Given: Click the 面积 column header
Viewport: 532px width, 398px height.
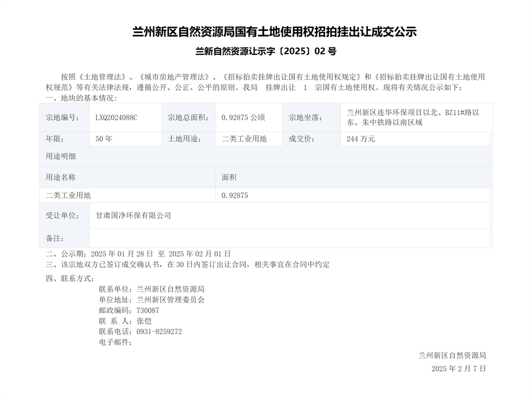Looking at the screenshot, I should pos(229,177).
